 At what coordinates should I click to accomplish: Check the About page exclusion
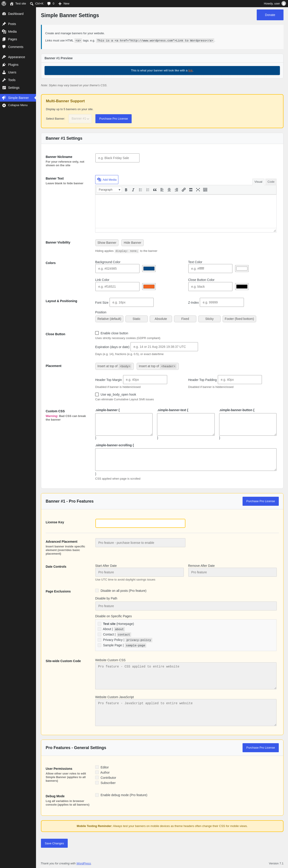click(99, 629)
